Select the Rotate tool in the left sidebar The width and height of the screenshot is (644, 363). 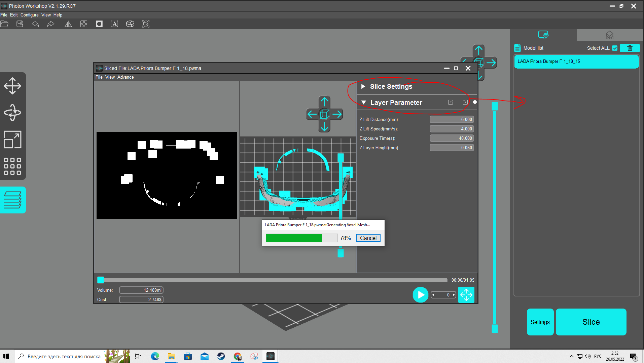coord(12,113)
